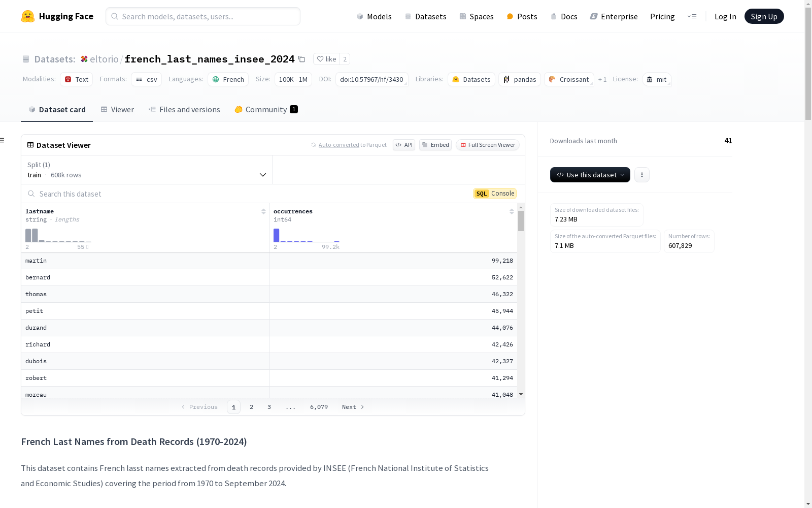Click the dataset title french_last_names_insee_2024
Screen dimensions: 812x508
(x=210, y=59)
